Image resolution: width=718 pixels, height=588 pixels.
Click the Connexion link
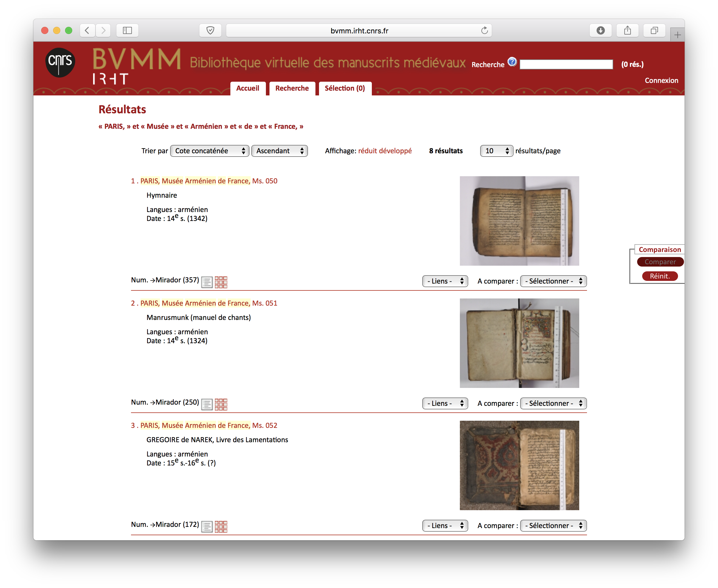pos(661,81)
